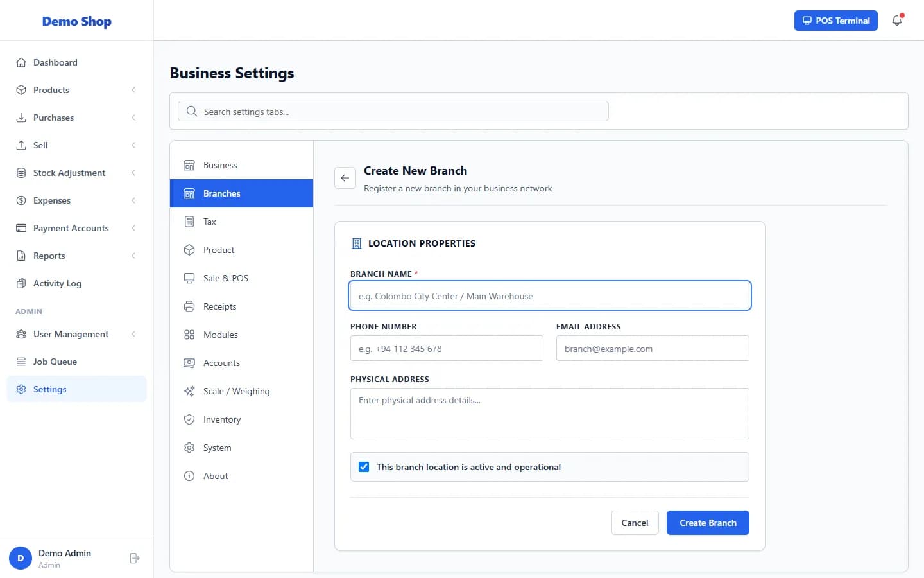The image size is (924, 578).
Task: Click the Tax tab icon
Action: click(x=189, y=222)
